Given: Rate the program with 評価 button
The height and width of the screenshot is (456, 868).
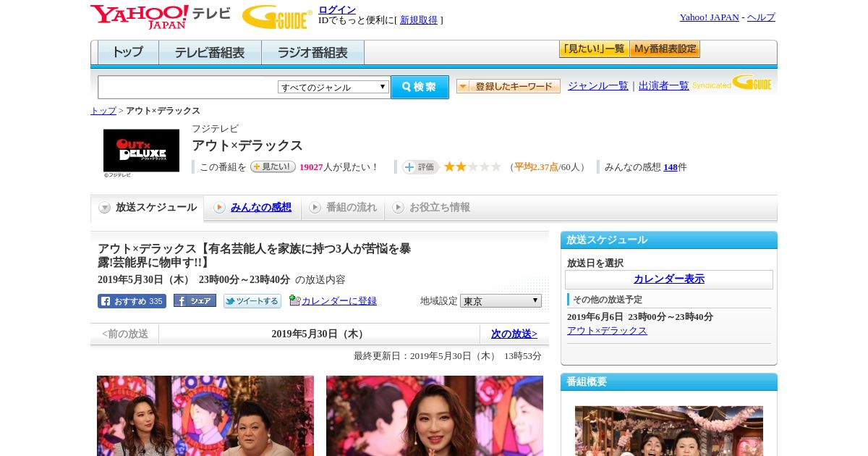Looking at the screenshot, I should 421,167.
